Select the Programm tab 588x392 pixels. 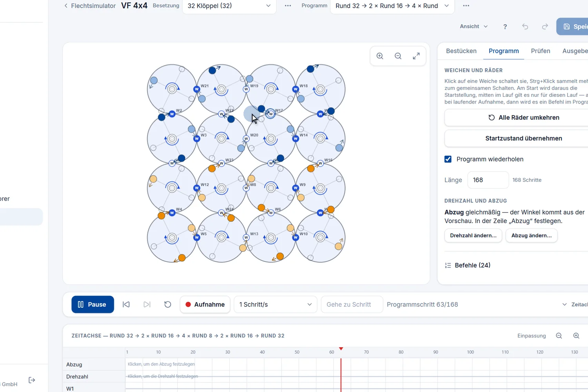[504, 51]
